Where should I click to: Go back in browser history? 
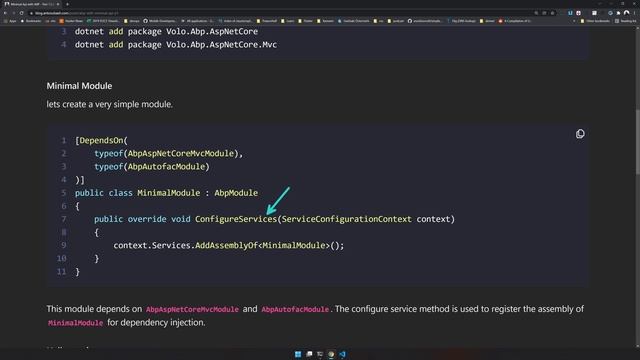point(5,13)
